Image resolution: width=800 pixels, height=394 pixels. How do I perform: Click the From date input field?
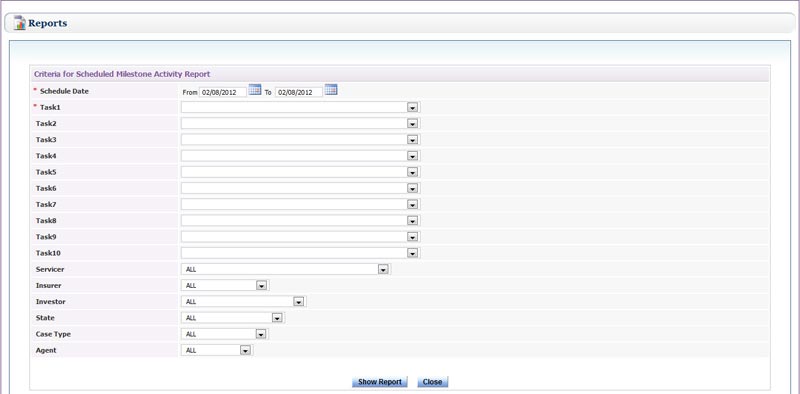pyautogui.click(x=223, y=92)
